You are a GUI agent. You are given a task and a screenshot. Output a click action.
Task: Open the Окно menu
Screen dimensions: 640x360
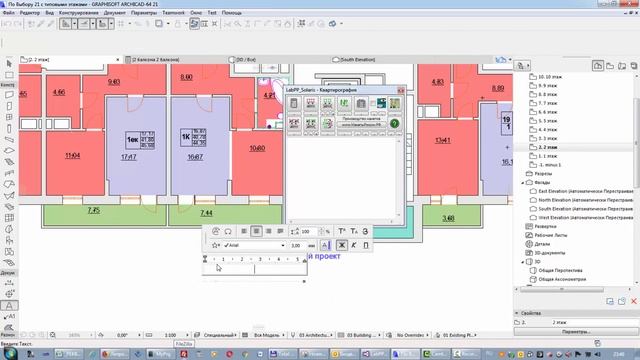196,13
